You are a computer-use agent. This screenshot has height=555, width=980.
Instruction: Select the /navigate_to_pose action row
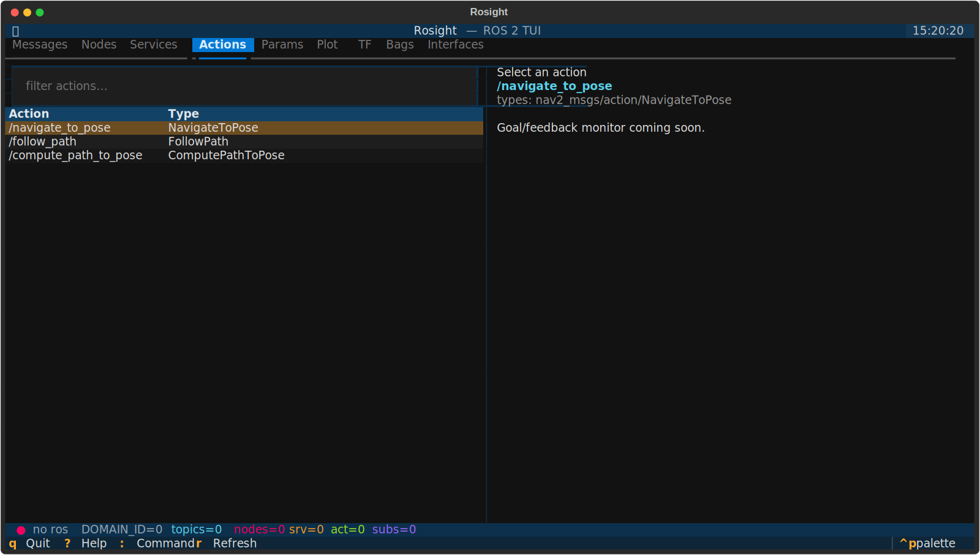click(244, 128)
